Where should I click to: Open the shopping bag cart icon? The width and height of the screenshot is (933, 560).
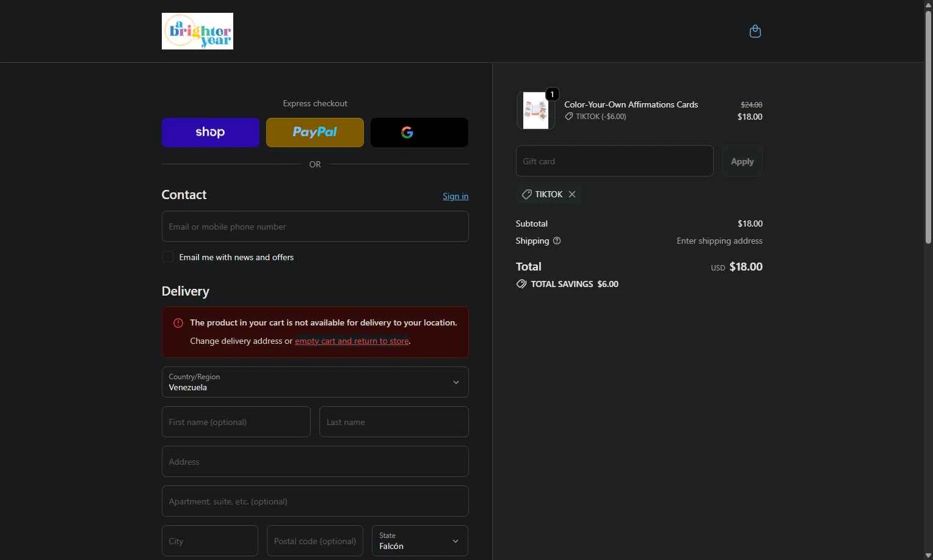(x=755, y=31)
